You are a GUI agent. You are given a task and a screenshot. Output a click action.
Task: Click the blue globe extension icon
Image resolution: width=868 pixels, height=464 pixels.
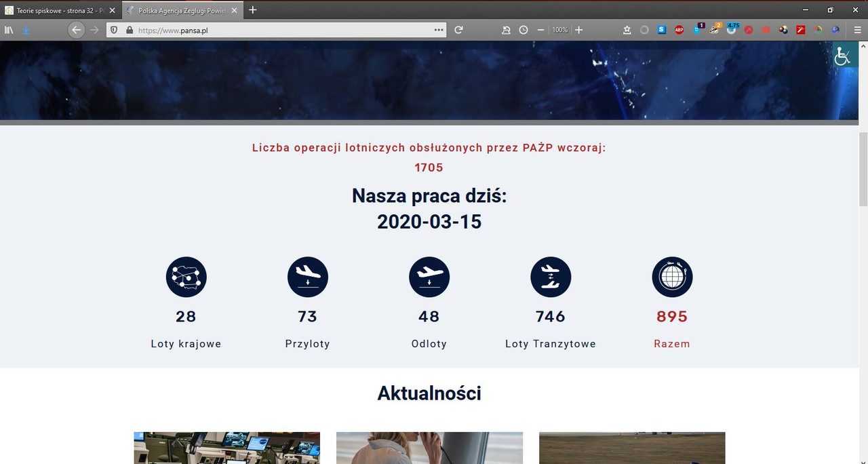tap(835, 30)
